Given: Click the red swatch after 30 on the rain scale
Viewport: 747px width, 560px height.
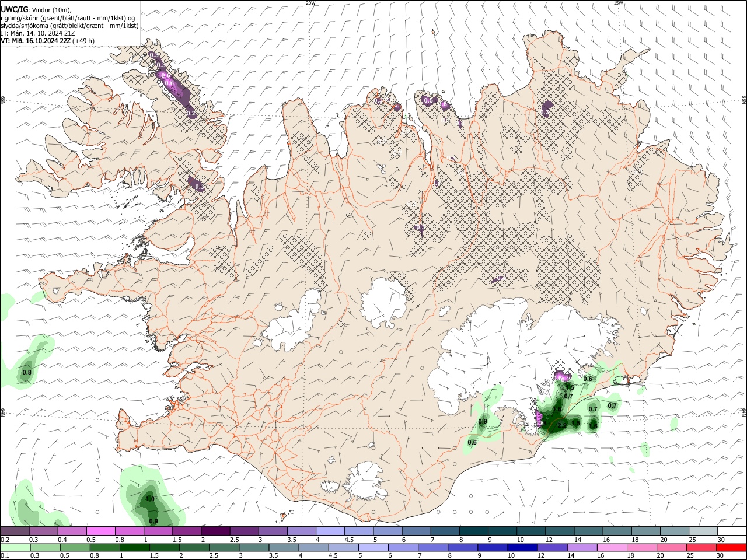Looking at the screenshot, I should pyautogui.click(x=731, y=547).
